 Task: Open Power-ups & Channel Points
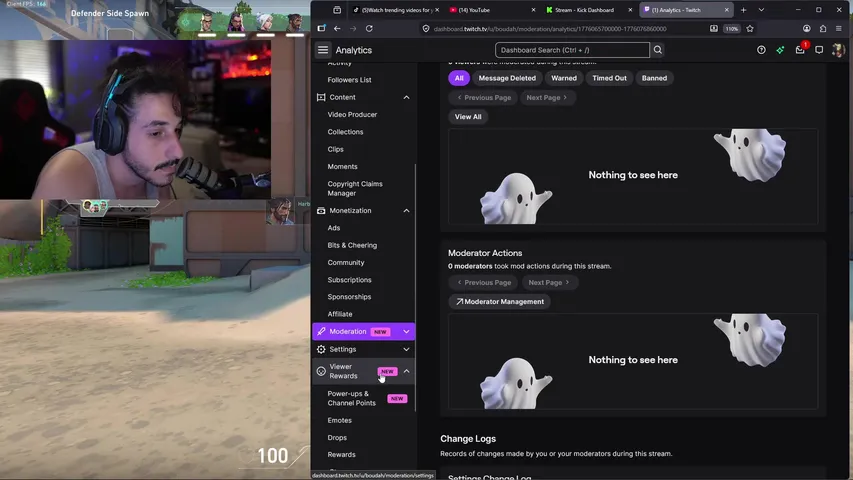(x=351, y=398)
